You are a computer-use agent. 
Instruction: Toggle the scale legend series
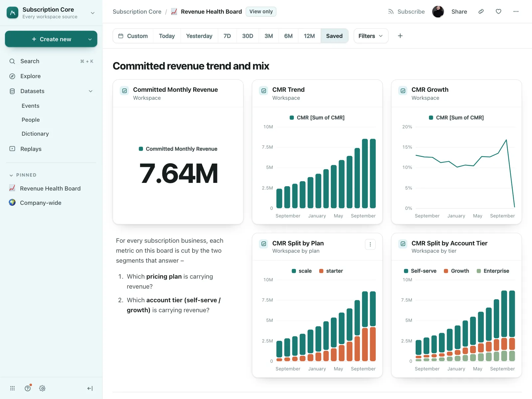[x=302, y=271]
